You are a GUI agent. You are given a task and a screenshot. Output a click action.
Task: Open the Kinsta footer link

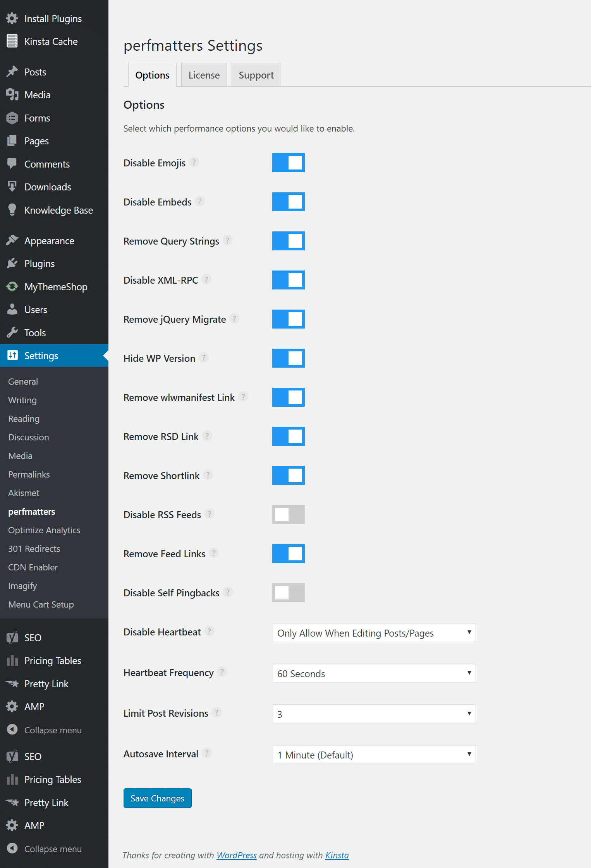point(337,855)
